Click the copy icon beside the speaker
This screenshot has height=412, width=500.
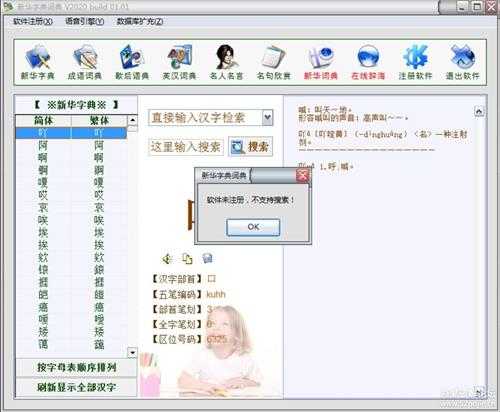[187, 258]
